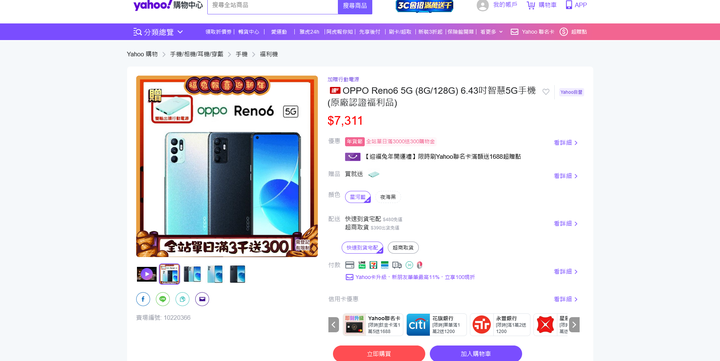Expand 看詳細 for the 配送 row

[566, 224]
